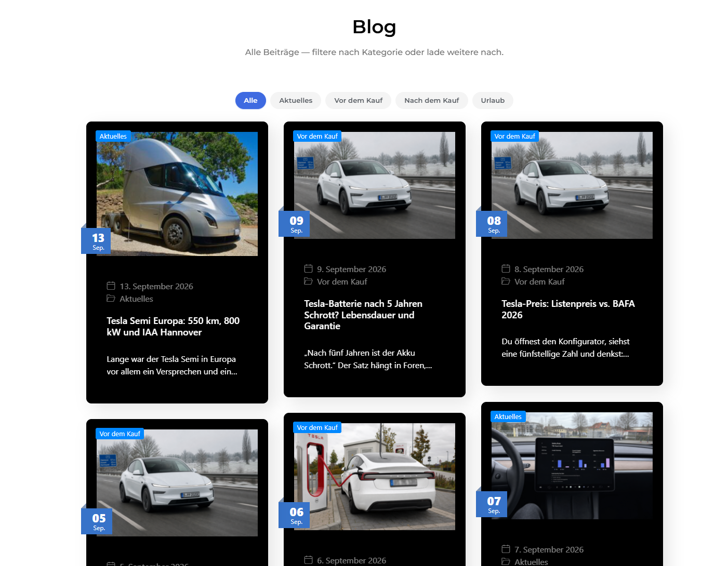This screenshot has height=566, width=728.
Task: Click Aktuelles badge on 07 Sep post
Action: (508, 417)
